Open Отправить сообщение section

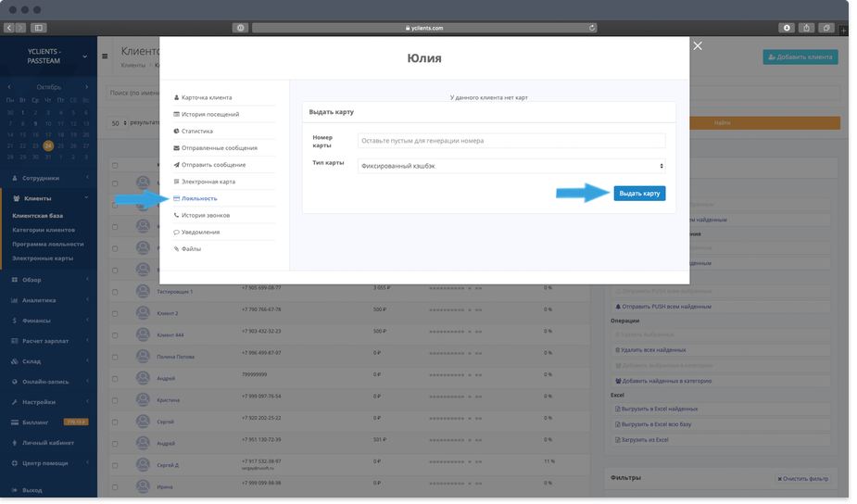pos(209,165)
